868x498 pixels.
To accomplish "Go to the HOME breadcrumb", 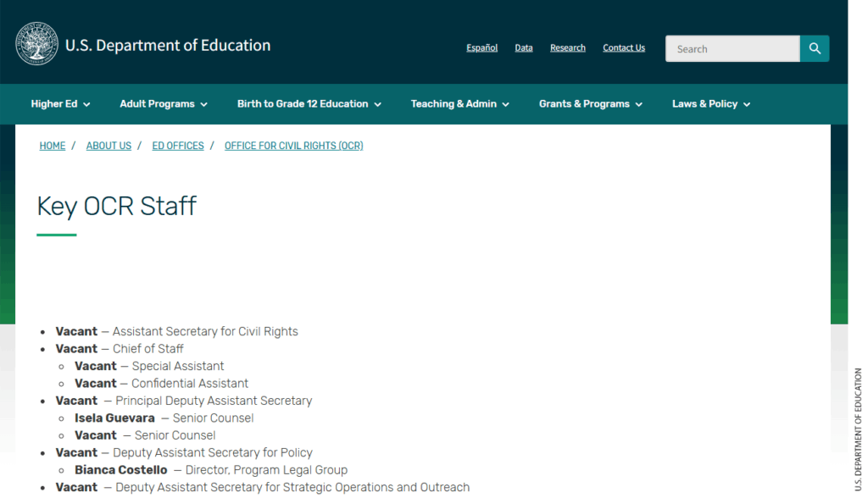I will (x=52, y=146).
